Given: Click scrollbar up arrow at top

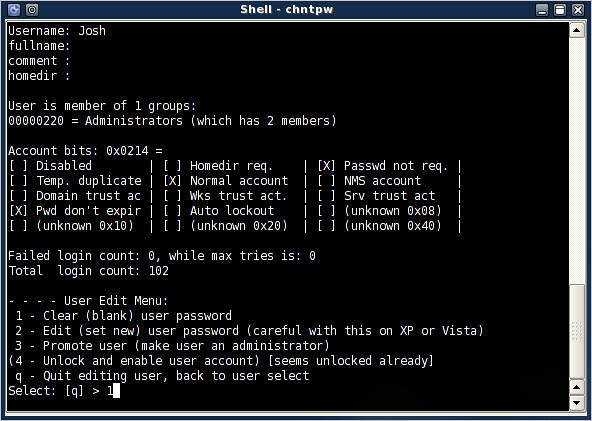Looking at the screenshot, I should pyautogui.click(x=577, y=30).
